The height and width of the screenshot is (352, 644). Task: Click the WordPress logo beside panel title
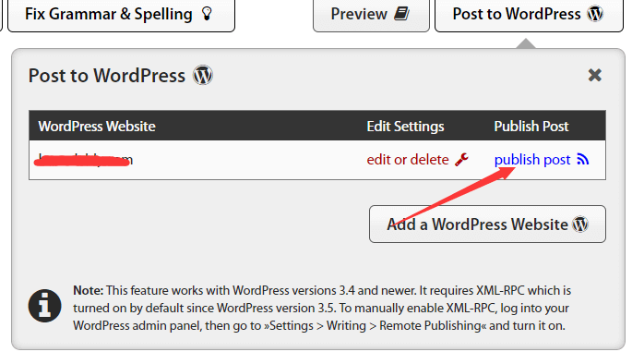pos(203,75)
